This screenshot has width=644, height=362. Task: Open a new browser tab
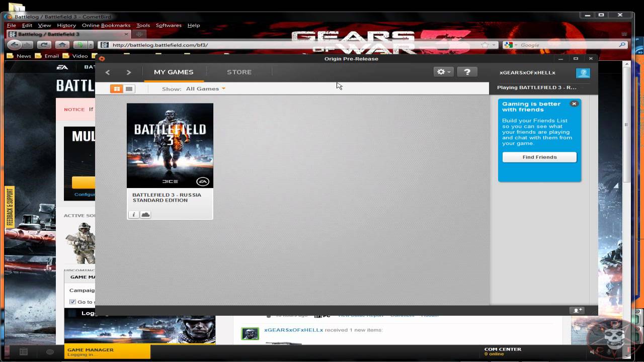[x=139, y=34]
